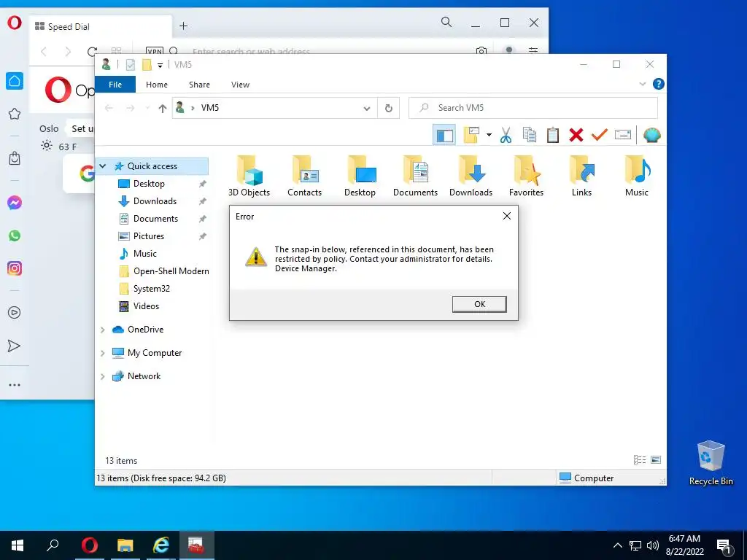The width and height of the screenshot is (747, 560).
Task: Click the Explorer Back arrow
Action: [109, 109]
